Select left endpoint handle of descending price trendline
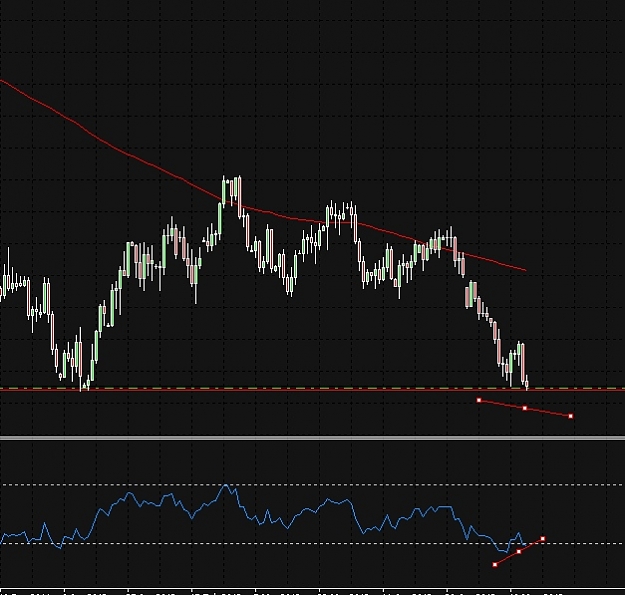 479,400
